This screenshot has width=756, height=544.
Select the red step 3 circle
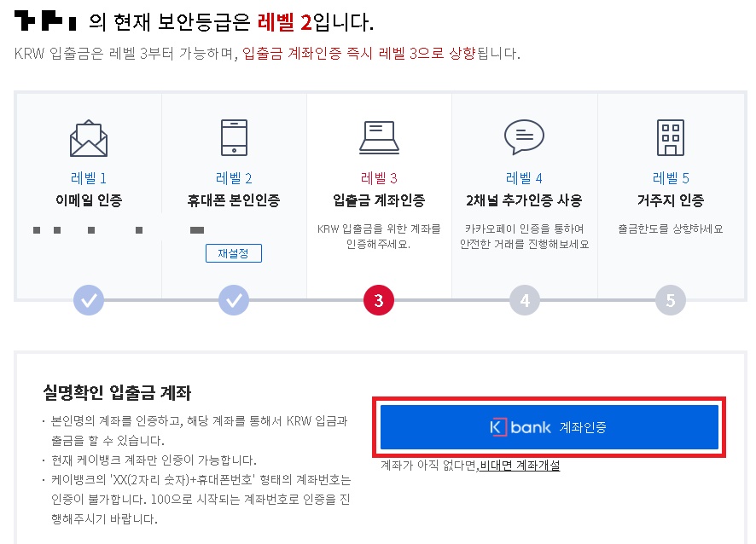point(379,300)
